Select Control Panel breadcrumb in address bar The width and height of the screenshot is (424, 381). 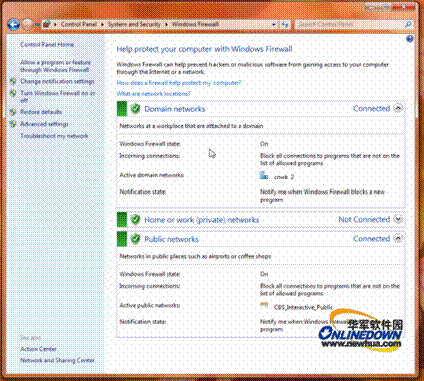click(79, 24)
